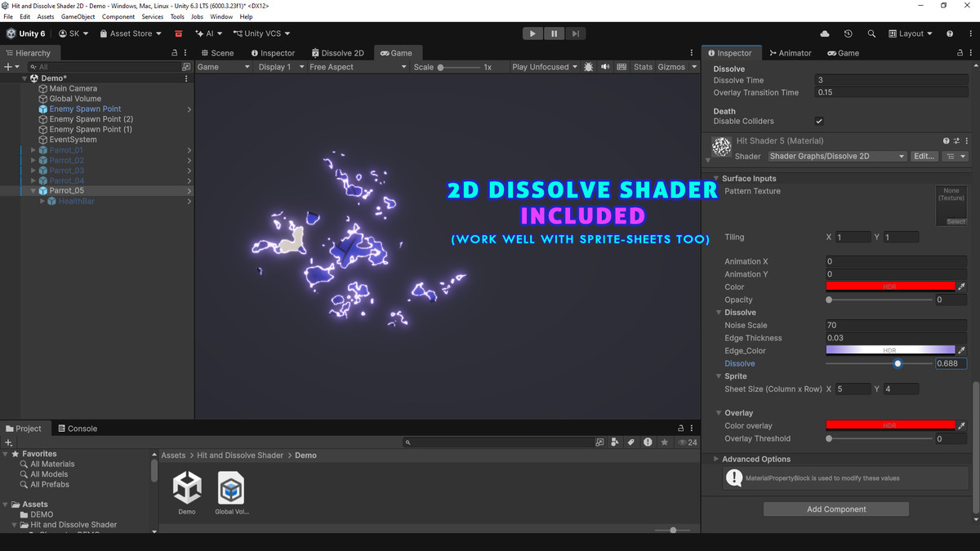Viewport: 980px width, 551px height.
Task: Open the Hit Shader 5 material preset icon
Action: pos(956,141)
